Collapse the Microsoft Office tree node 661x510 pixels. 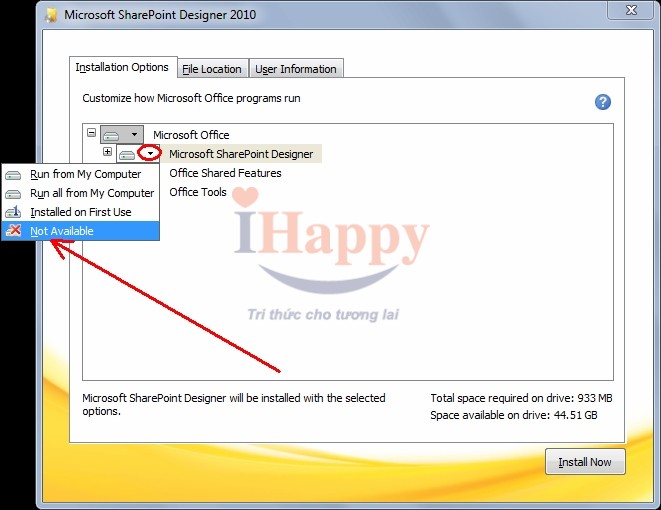tap(91, 132)
